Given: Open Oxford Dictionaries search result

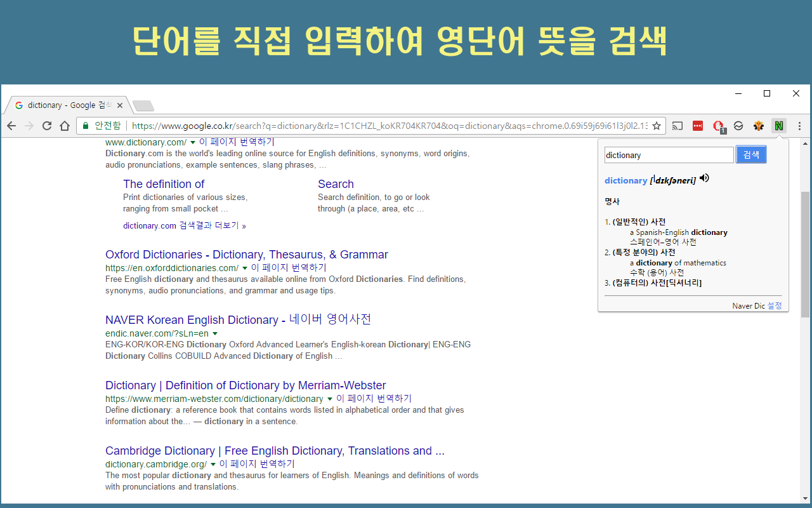Looking at the screenshot, I should [247, 255].
